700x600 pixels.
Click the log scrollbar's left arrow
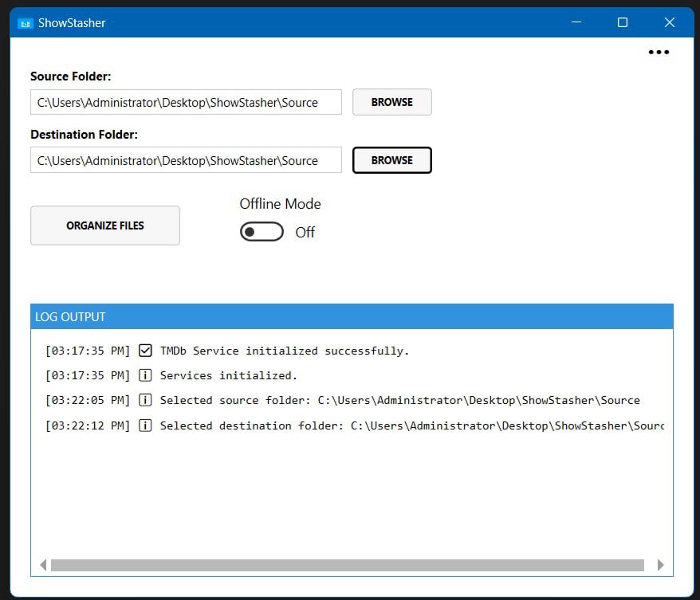(x=43, y=565)
